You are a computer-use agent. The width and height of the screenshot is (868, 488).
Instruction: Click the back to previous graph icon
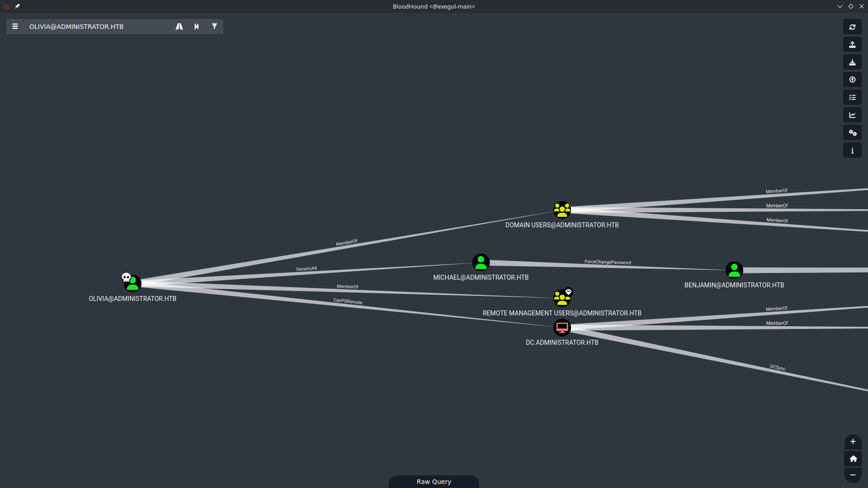(197, 27)
